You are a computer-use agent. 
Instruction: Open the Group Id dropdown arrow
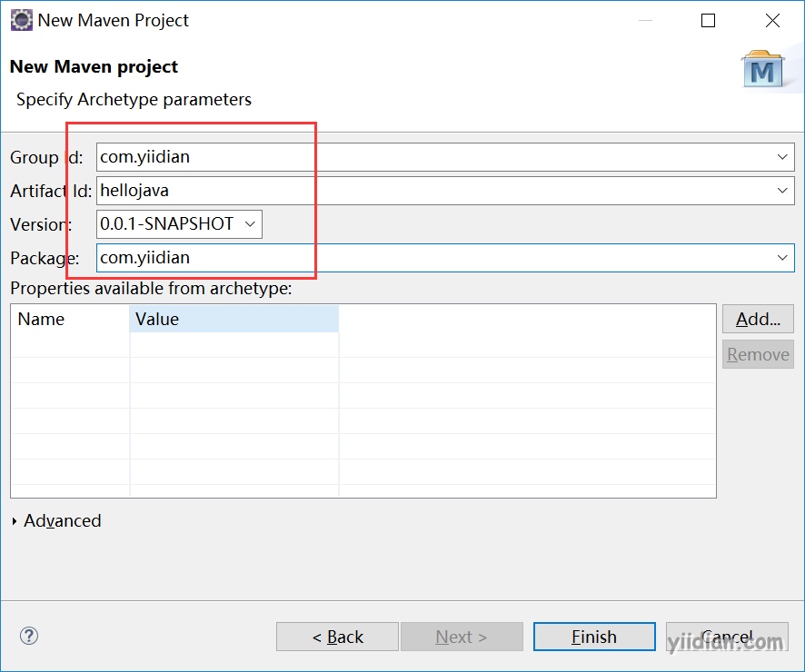[x=782, y=157]
